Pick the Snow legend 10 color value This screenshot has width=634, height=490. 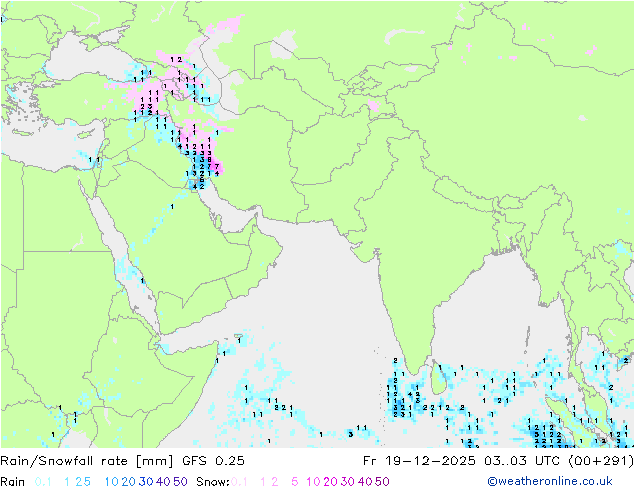pyautogui.click(x=313, y=482)
